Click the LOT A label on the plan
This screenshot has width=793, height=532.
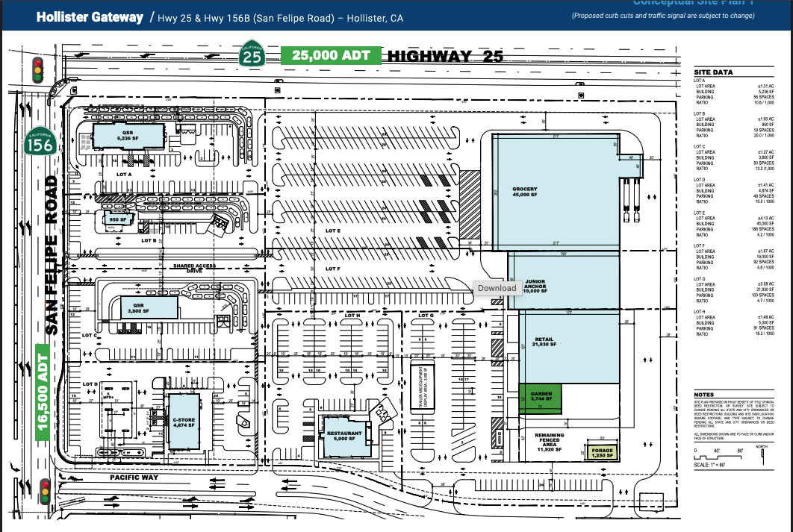point(124,175)
